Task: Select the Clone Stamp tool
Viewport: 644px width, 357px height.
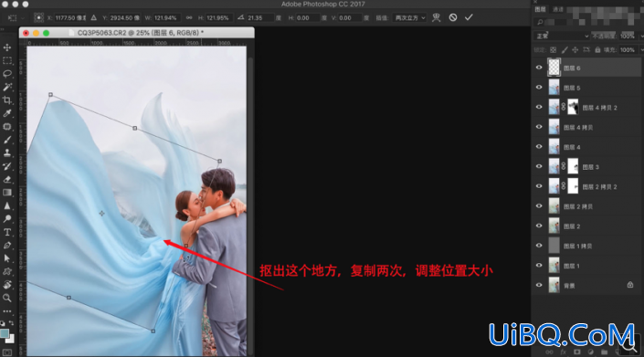Action: click(7, 153)
